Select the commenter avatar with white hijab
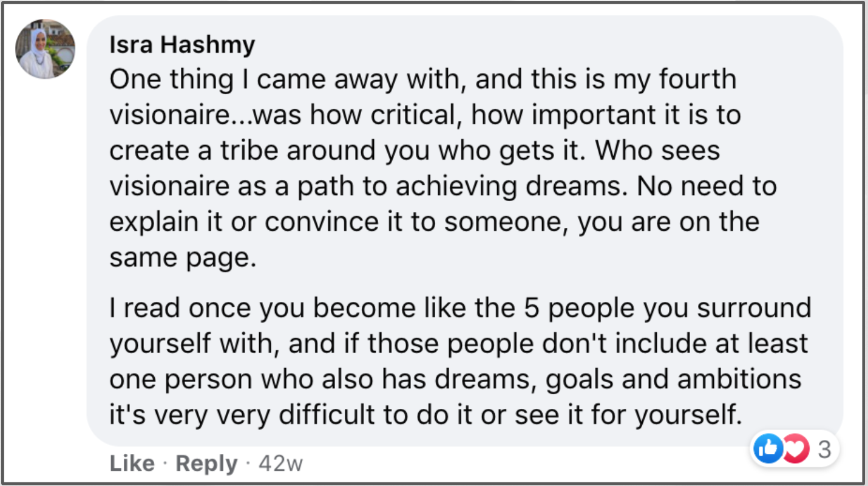This screenshot has width=868, height=486. pos(46,49)
